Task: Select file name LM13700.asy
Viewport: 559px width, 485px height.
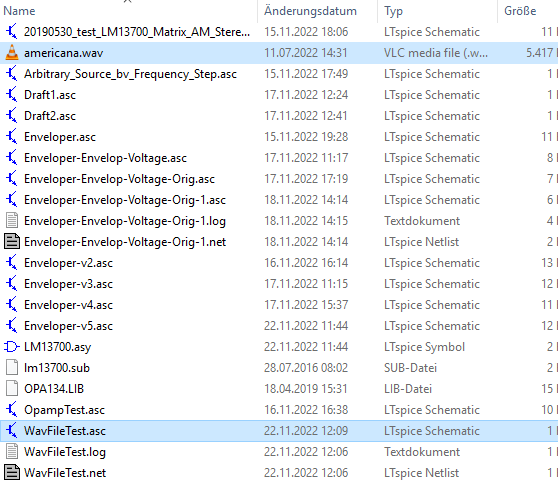Action: pos(57,347)
